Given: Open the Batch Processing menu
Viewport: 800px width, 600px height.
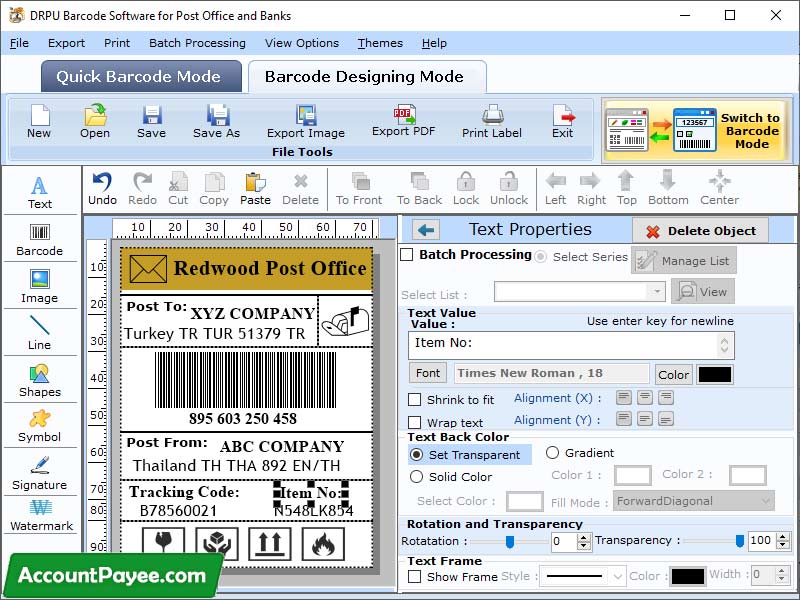Looking at the screenshot, I should tap(197, 43).
